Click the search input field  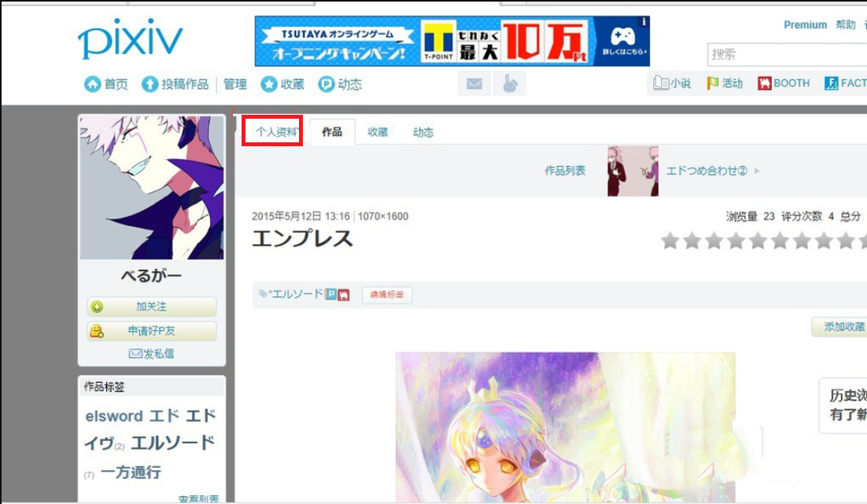tap(787, 55)
